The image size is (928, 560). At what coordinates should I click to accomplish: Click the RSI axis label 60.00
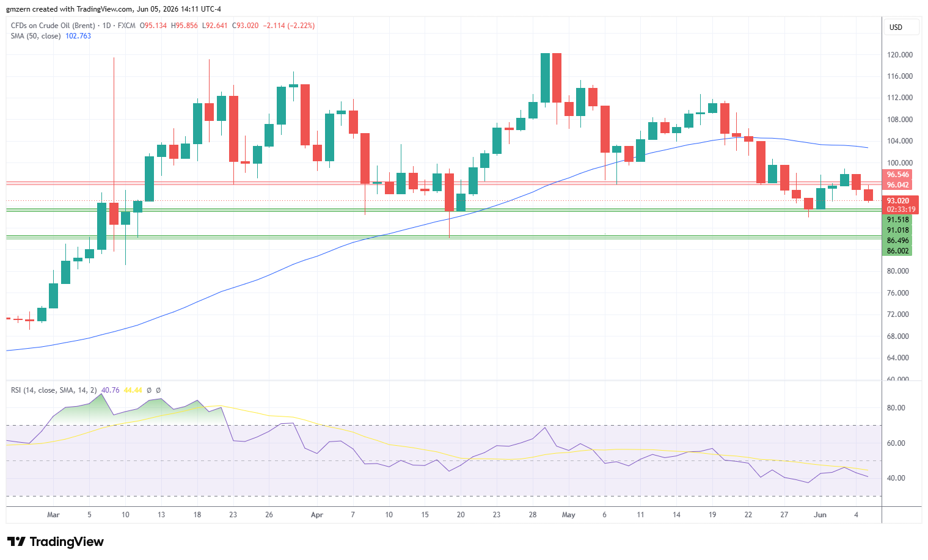[x=896, y=443]
